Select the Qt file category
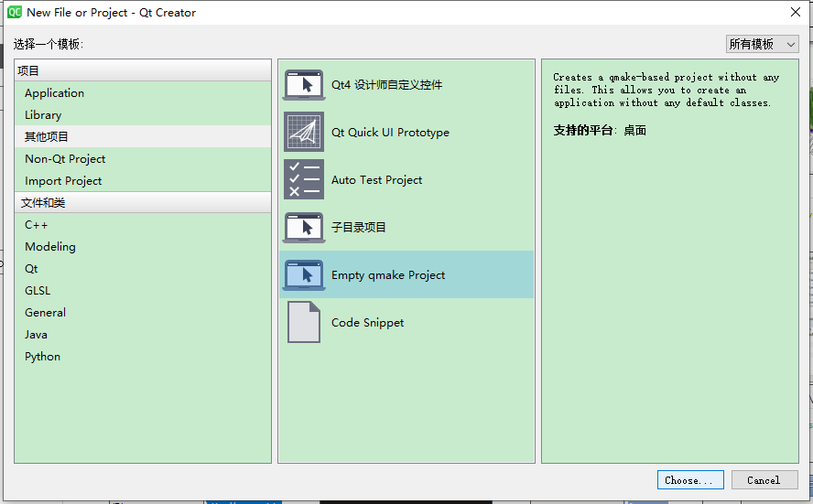Viewport: 813px width, 504px height. pyautogui.click(x=143, y=268)
